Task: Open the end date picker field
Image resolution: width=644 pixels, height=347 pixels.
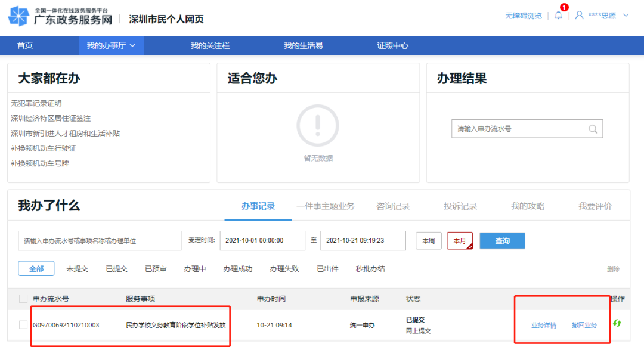Action: coord(363,241)
